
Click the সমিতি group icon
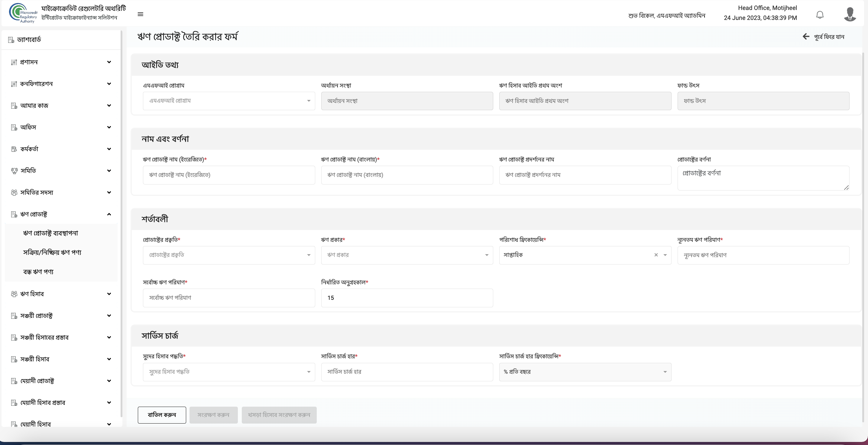(x=14, y=171)
